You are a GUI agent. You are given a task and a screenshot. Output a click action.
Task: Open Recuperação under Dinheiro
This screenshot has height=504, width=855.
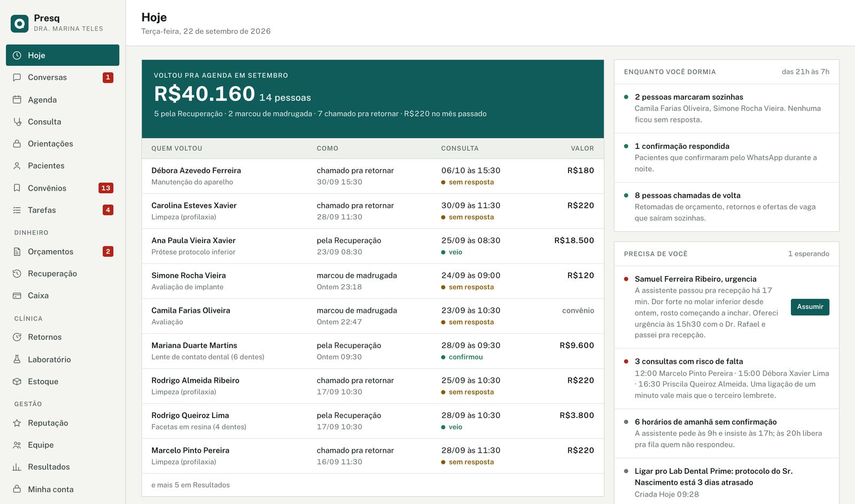pyautogui.click(x=63, y=273)
